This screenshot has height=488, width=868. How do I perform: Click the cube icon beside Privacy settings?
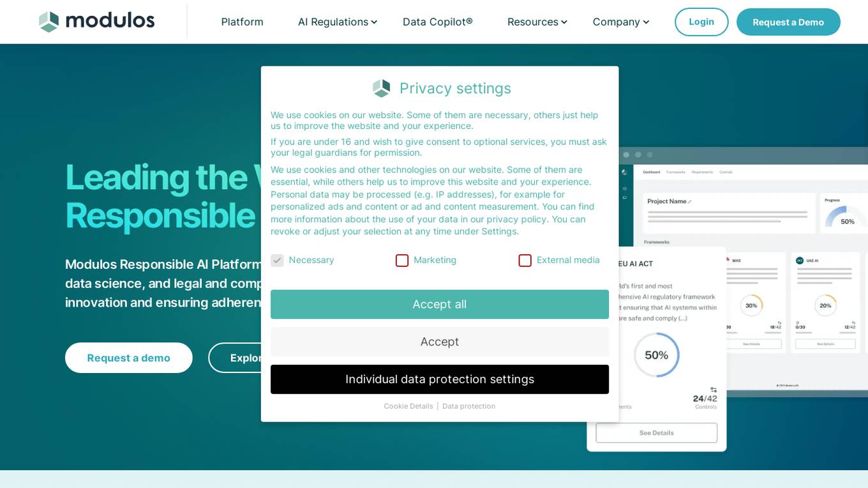click(x=382, y=88)
